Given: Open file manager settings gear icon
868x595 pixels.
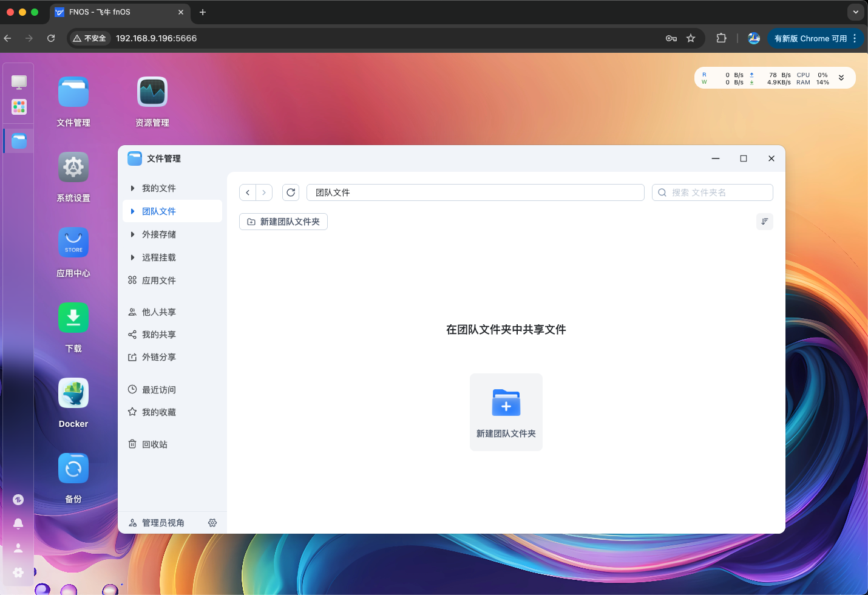Looking at the screenshot, I should [212, 523].
